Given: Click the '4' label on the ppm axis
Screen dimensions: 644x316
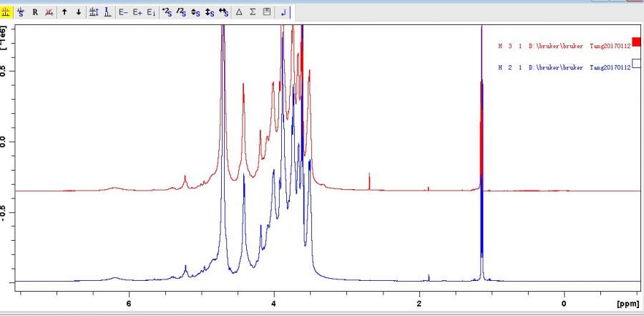Looking at the screenshot, I should (x=274, y=304).
